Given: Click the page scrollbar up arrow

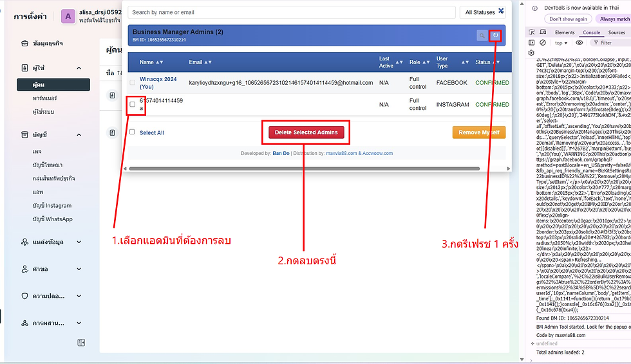Looking at the screenshot, I should pos(522,4).
